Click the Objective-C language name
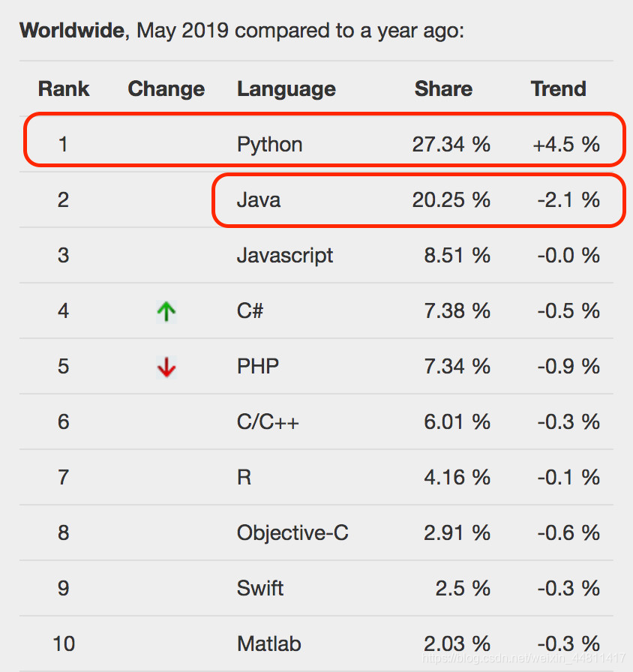The image size is (633, 672). [x=292, y=533]
